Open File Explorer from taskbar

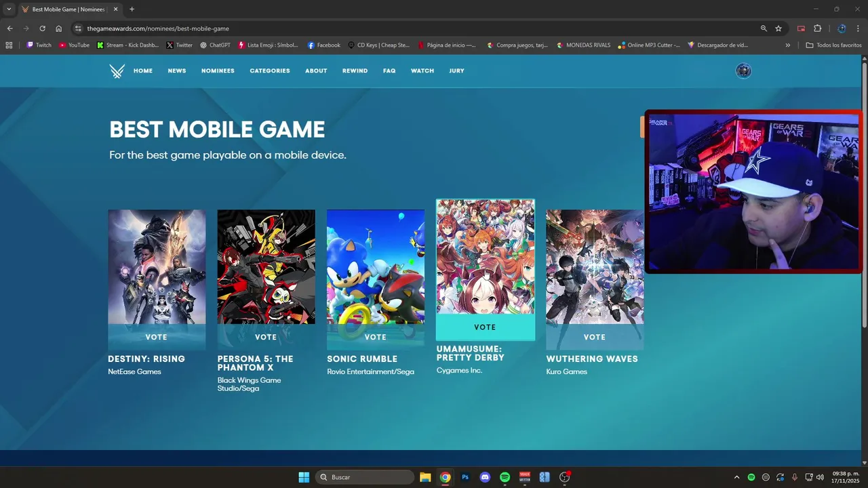pos(425,477)
